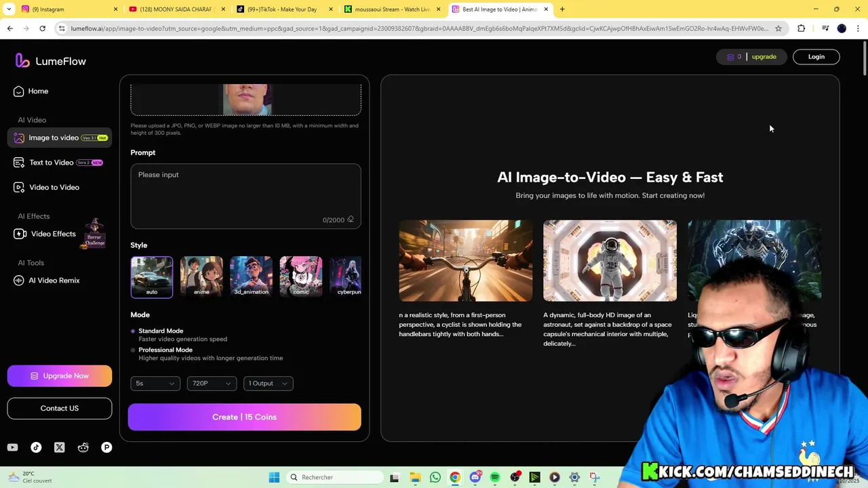Bookmark this page with the star
Screen dimensions: 868x488
[778, 28]
